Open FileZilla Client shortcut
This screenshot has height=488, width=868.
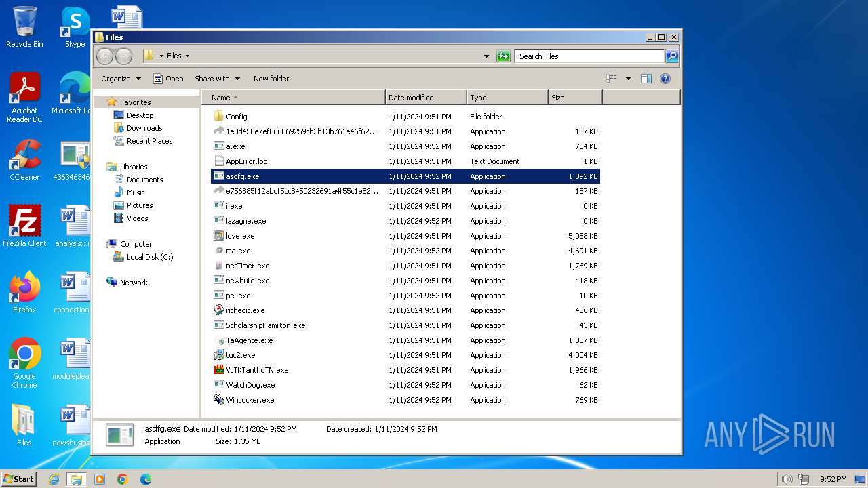coord(24,226)
